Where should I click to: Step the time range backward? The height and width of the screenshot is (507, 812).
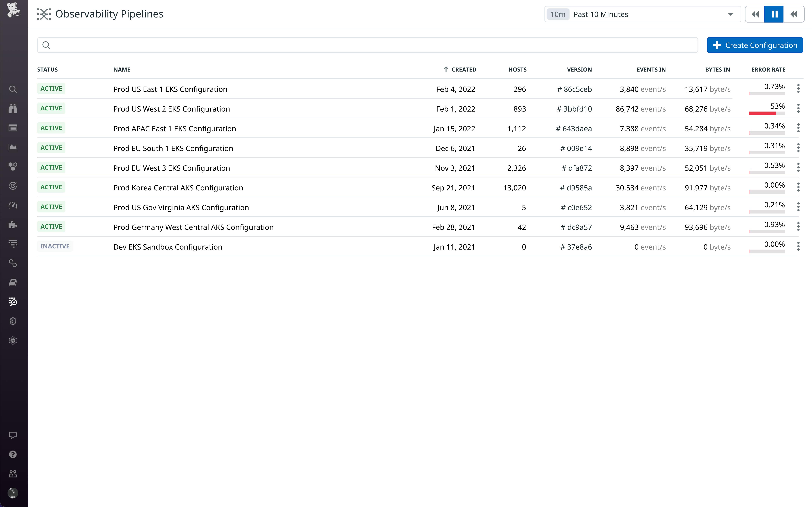click(x=755, y=14)
